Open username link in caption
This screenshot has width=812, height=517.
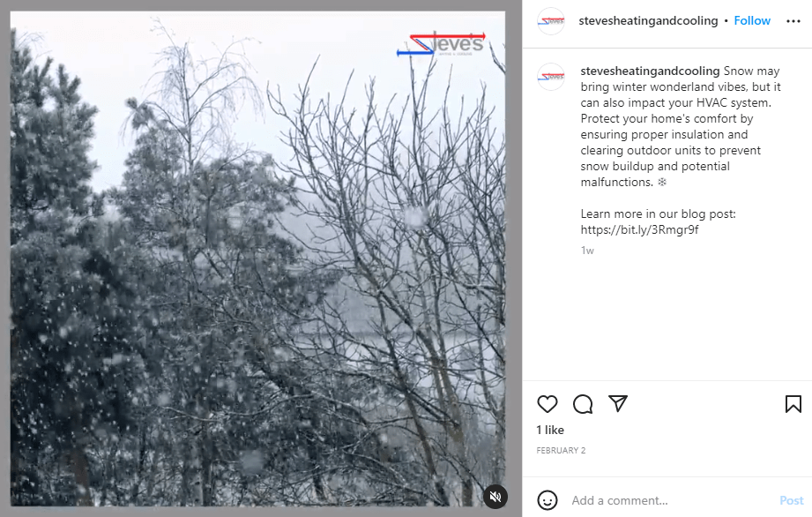point(650,71)
